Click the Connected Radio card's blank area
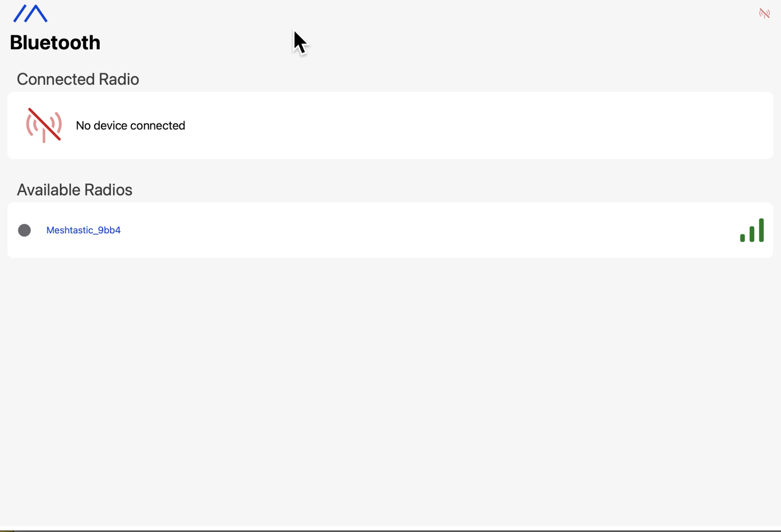 tap(461, 126)
